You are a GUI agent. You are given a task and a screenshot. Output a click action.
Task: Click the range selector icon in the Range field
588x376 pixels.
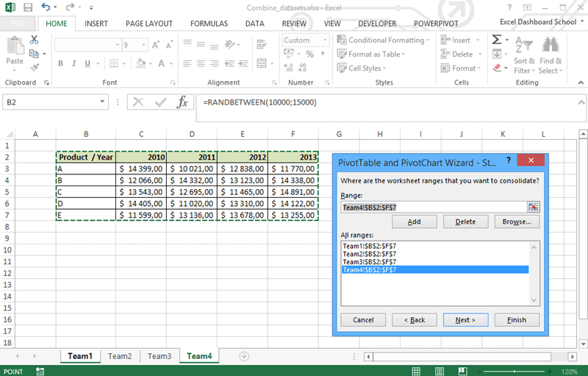(533, 207)
